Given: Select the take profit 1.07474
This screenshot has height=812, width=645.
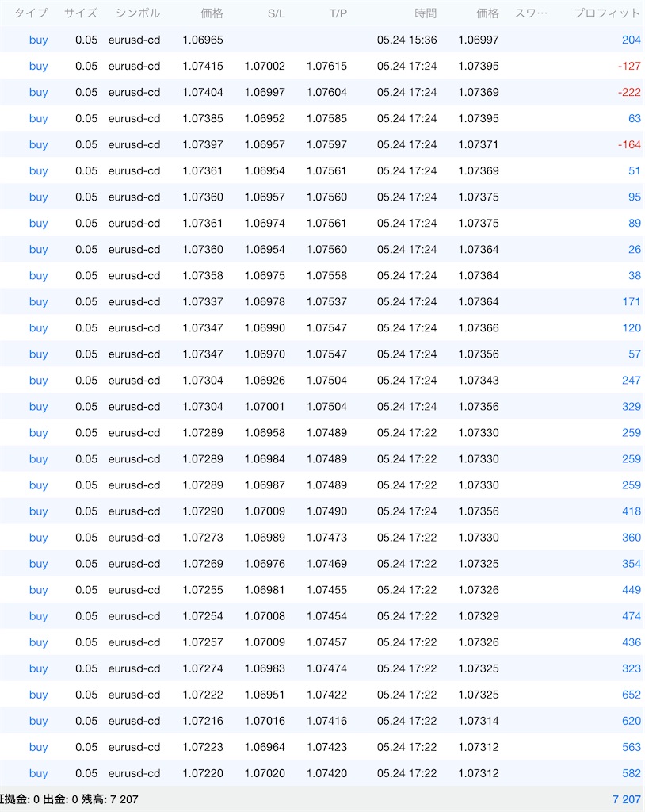Looking at the screenshot, I should (326, 668).
